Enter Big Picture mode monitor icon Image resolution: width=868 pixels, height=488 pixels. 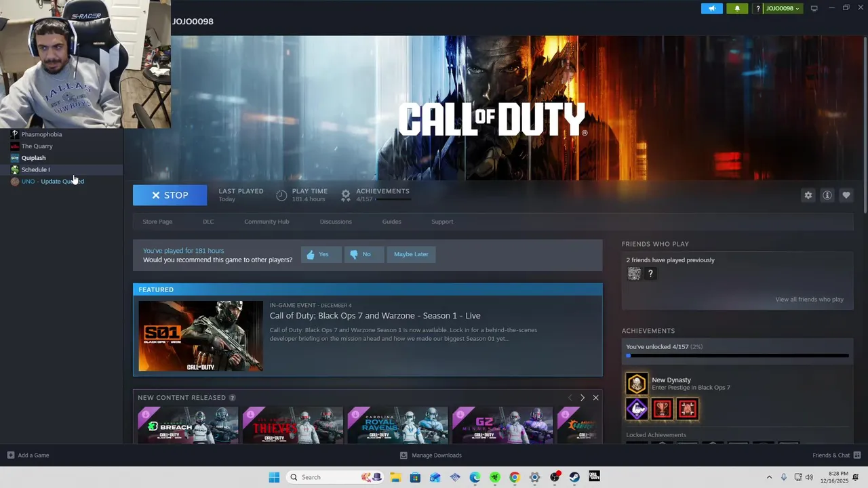814,8
